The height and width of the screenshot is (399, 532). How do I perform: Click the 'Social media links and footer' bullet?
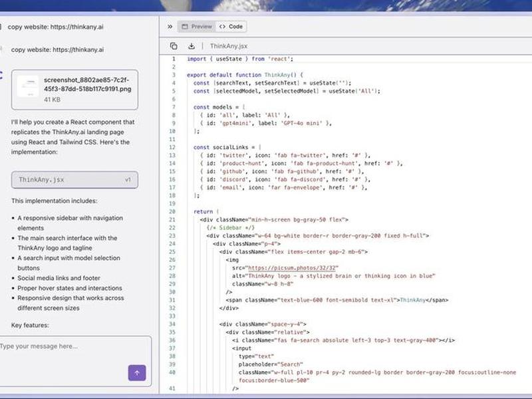click(59, 278)
